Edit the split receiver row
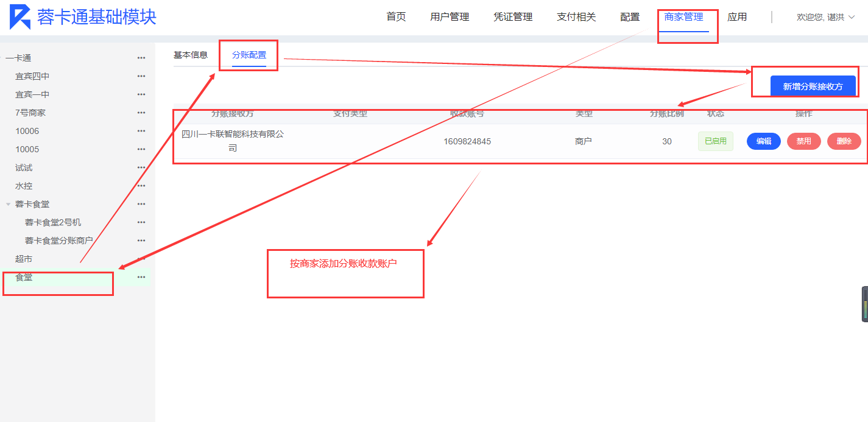The image size is (868, 422). click(763, 141)
